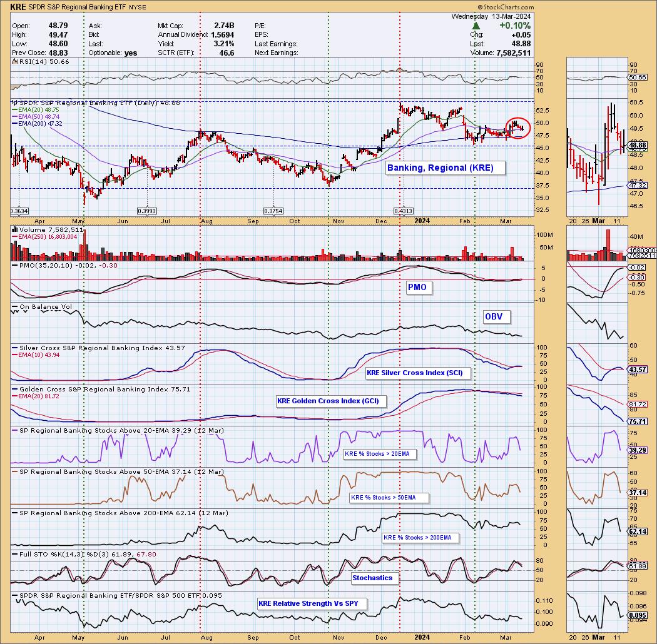
Task: Click the header Volume value 7,582,511
Action: point(513,53)
